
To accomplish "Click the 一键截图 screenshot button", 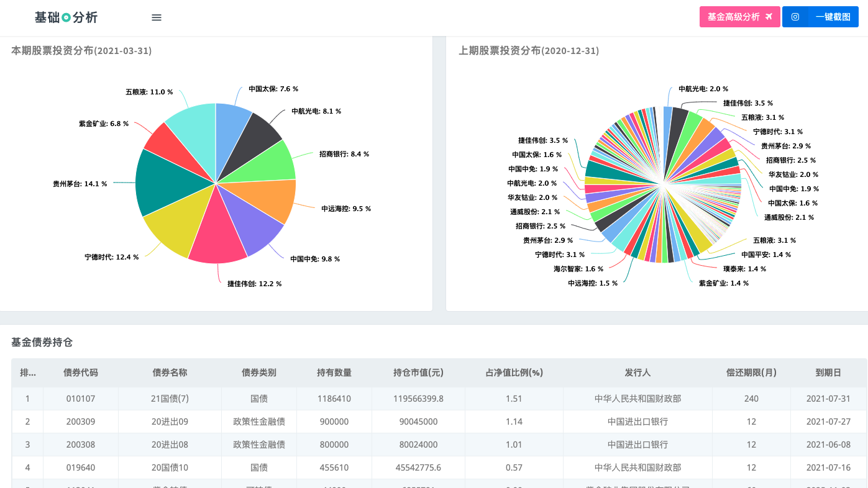I will pyautogui.click(x=820, y=17).
